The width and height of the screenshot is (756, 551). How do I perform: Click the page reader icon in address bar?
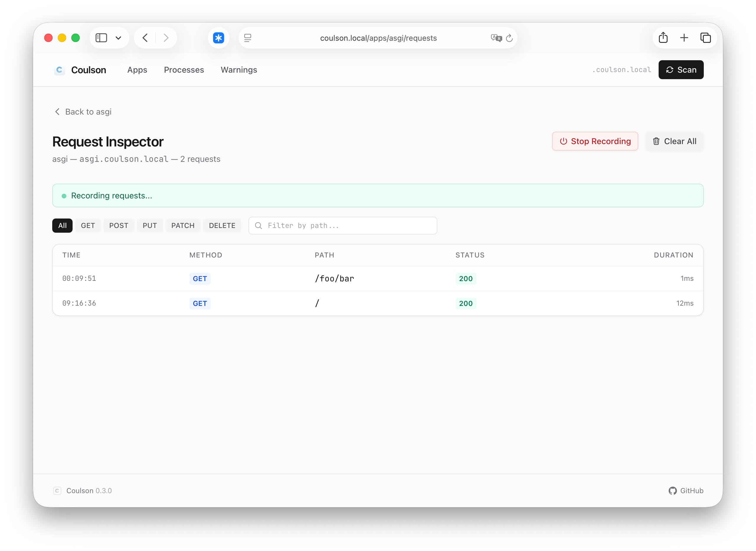click(248, 38)
